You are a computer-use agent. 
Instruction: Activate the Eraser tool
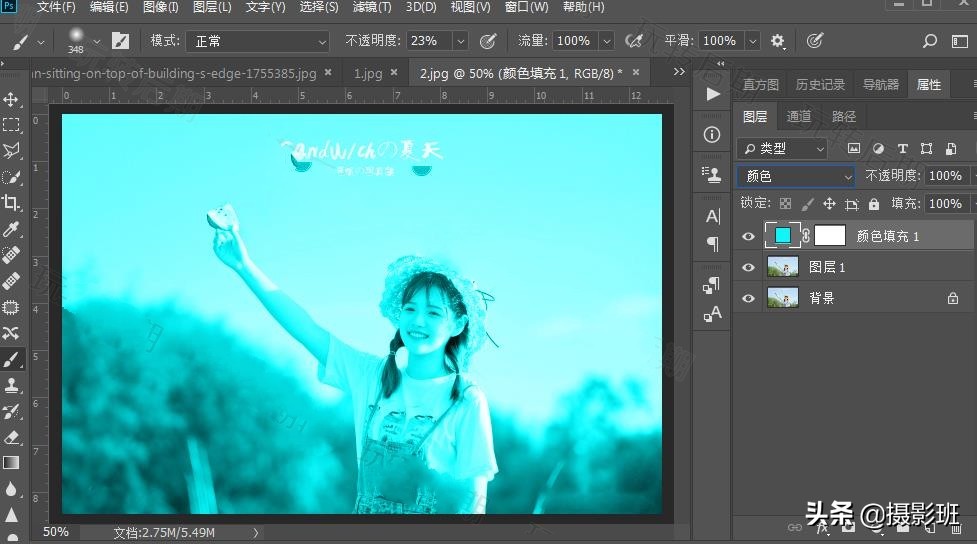point(12,437)
